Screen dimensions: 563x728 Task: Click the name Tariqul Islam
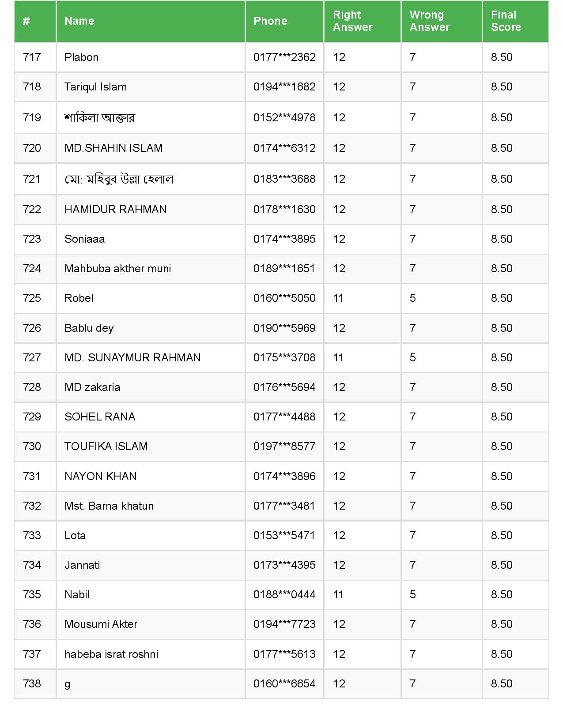tap(95, 87)
